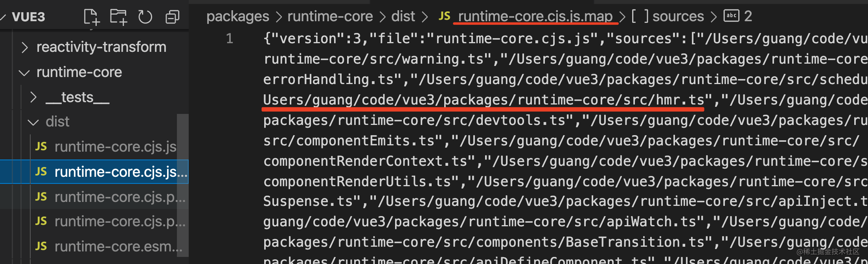Viewport: 868px width, 264px height.
Task: Click the explorer vertical scrollbar
Action: [x=182, y=185]
